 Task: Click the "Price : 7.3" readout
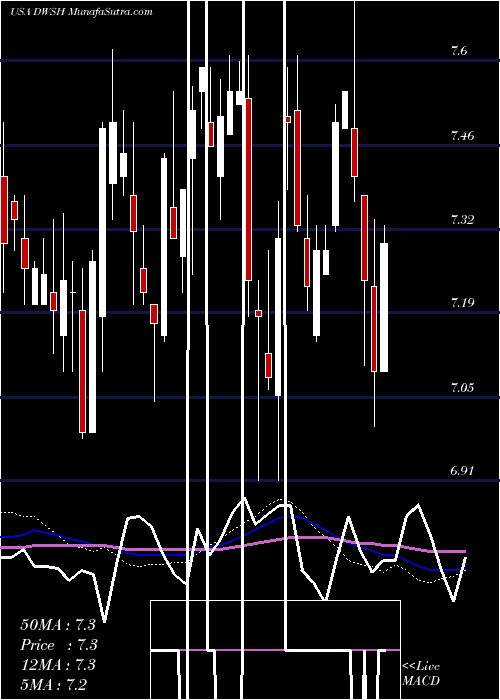[x=59, y=645]
